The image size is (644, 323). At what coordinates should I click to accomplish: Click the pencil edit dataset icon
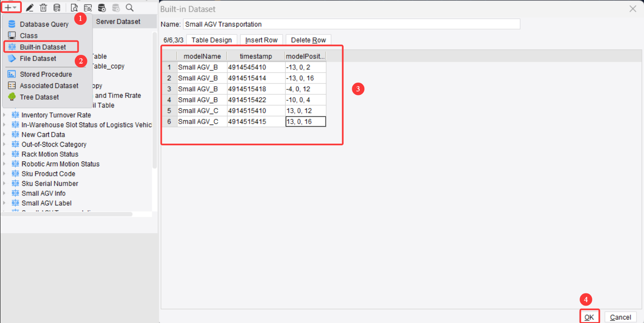click(x=30, y=8)
